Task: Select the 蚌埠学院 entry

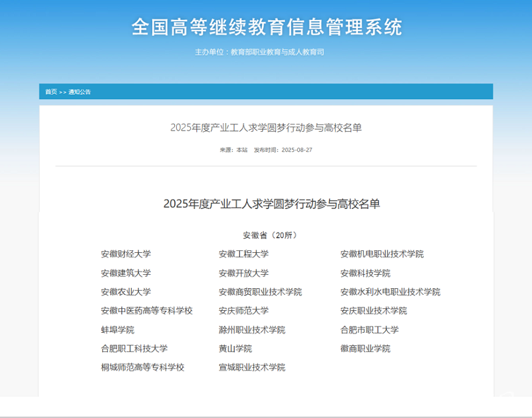Action: pos(117,329)
